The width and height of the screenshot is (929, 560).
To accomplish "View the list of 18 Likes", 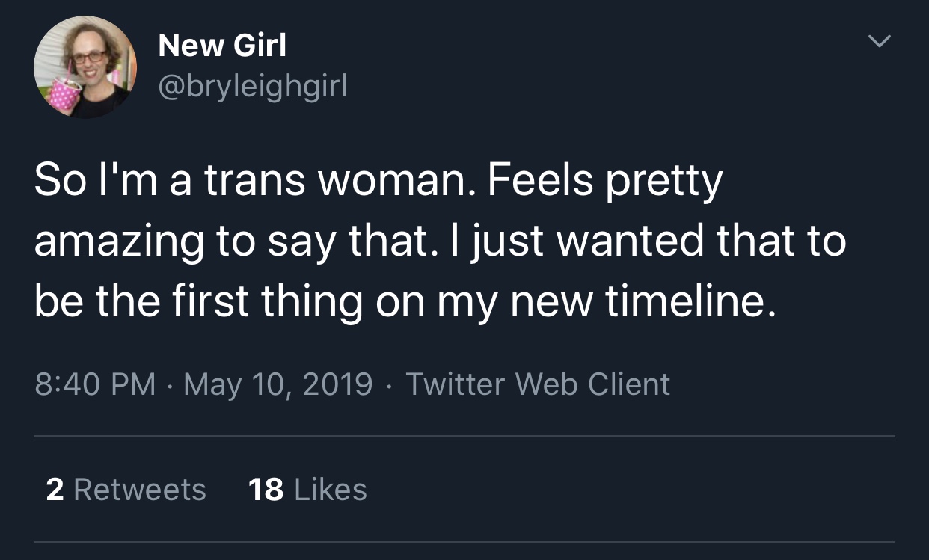I will 307,490.
